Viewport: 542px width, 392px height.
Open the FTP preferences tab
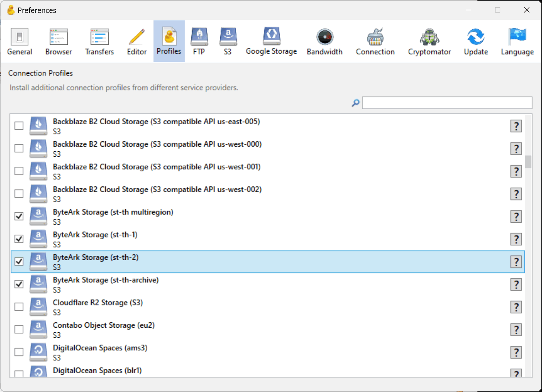click(199, 41)
